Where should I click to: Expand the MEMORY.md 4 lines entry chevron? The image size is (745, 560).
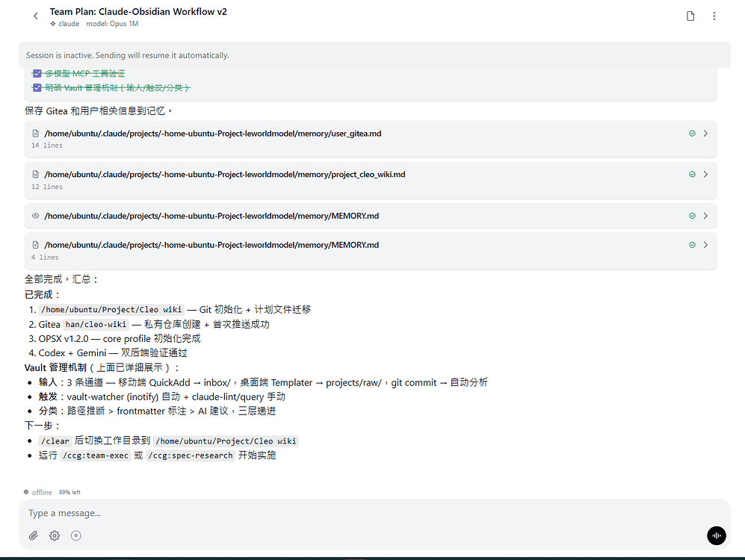705,245
